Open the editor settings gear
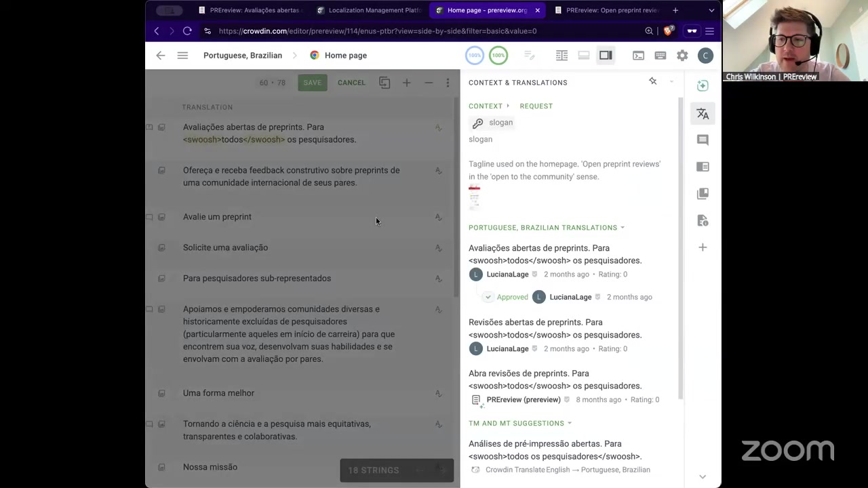This screenshot has height=488, width=868. tap(682, 56)
